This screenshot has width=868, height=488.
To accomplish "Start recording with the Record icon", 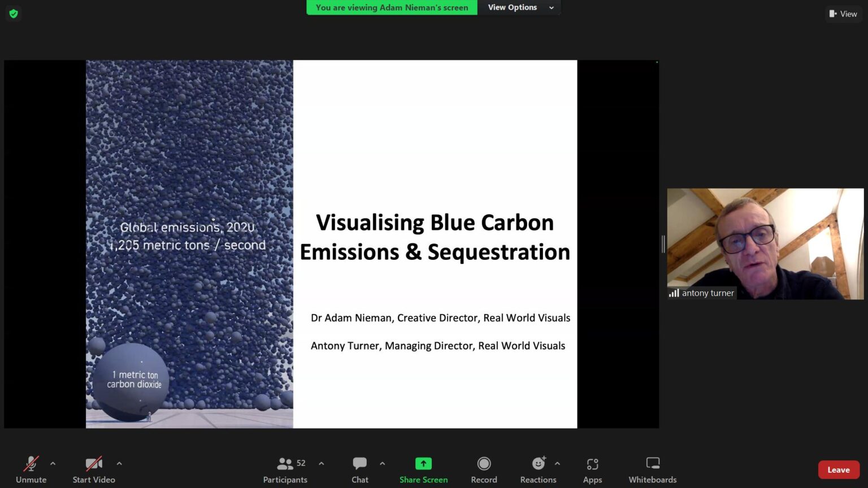I will [484, 464].
